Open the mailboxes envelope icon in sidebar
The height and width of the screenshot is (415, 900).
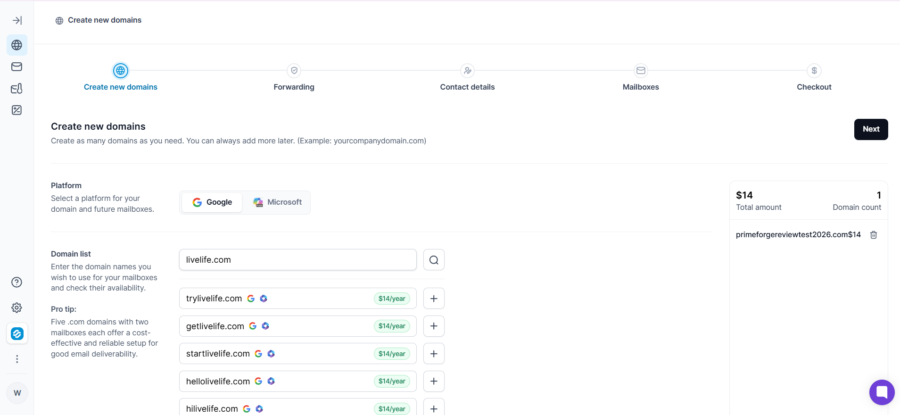pyautogui.click(x=17, y=67)
